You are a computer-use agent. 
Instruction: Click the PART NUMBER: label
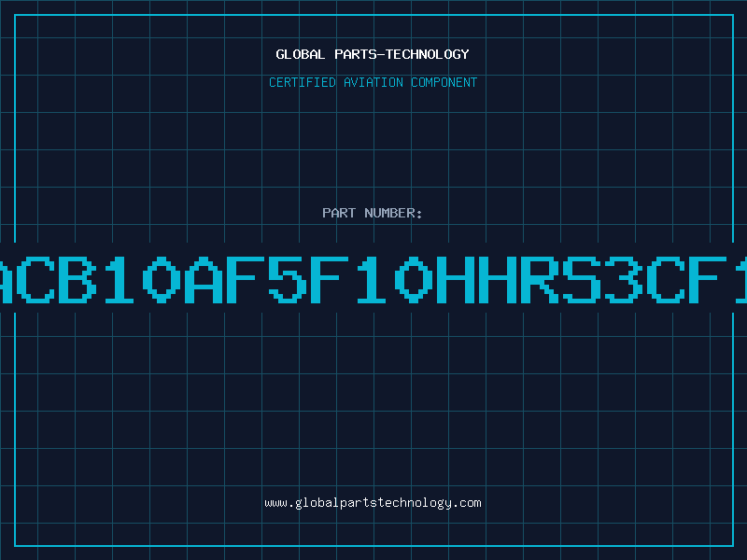(373, 213)
